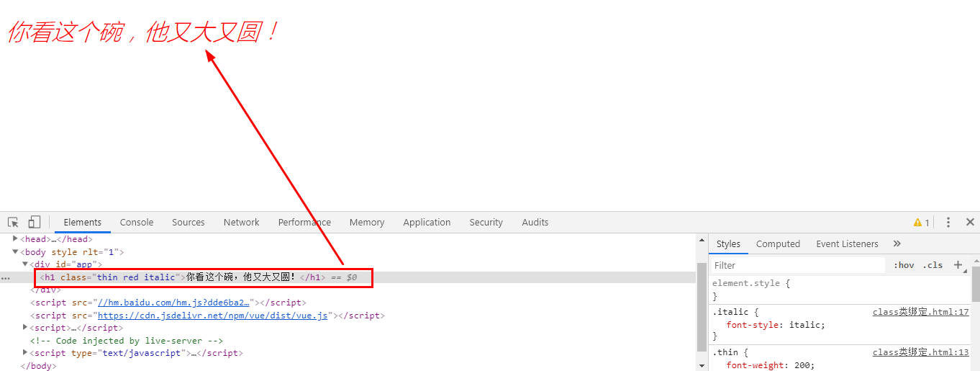
Task: Click the Styles pane vertical scrollbar
Action: [x=976, y=284]
